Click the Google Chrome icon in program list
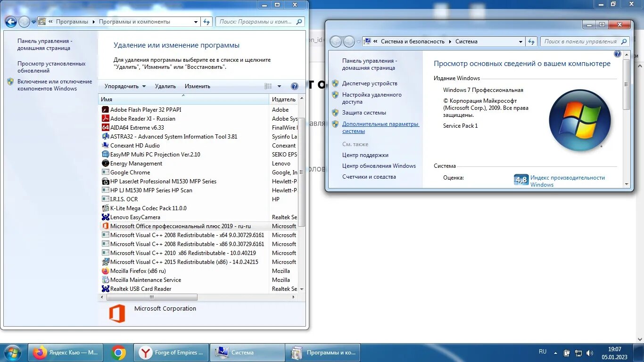The width and height of the screenshot is (644, 362). point(106,172)
